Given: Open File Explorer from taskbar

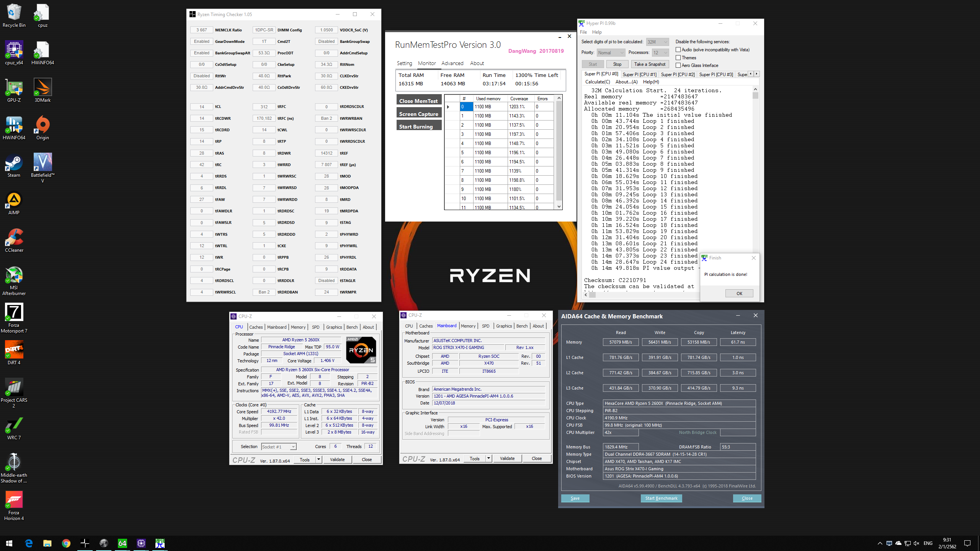Looking at the screenshot, I should [x=47, y=543].
